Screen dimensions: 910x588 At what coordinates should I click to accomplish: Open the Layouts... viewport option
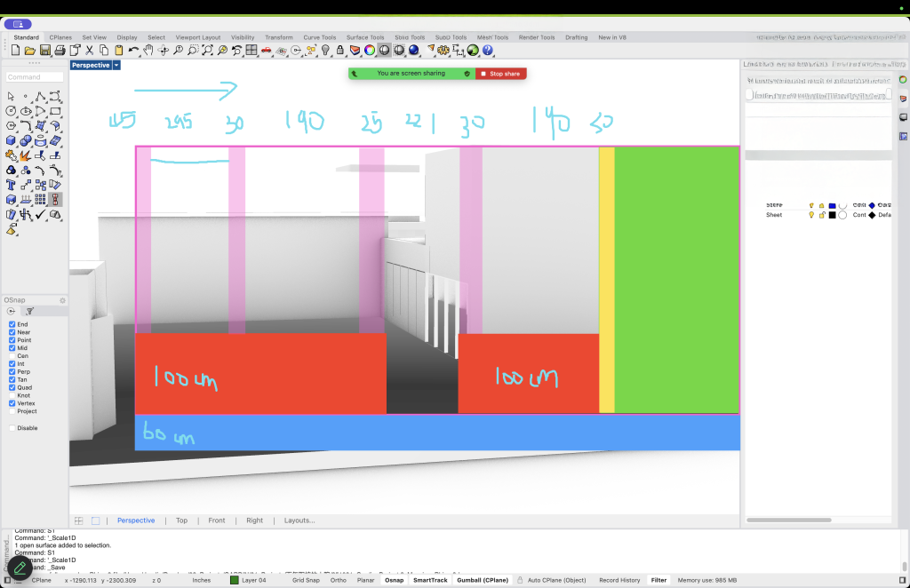(x=299, y=520)
